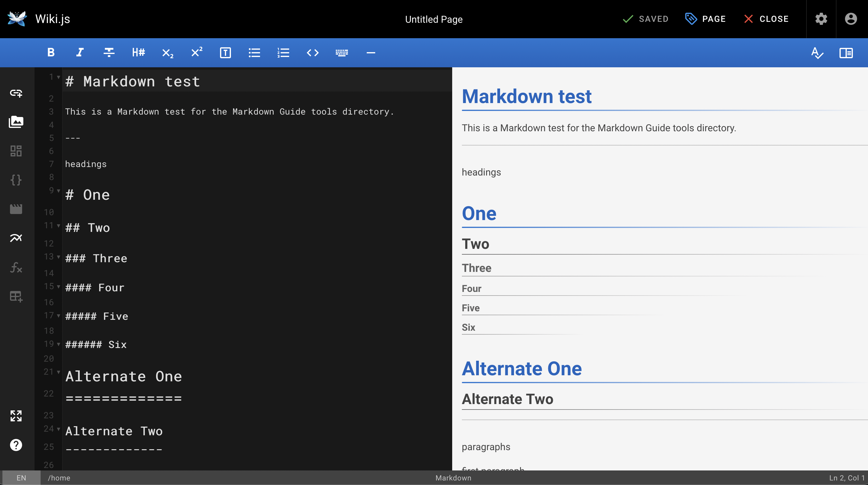Insert a horizontal rule
This screenshot has width=868, height=485.
(371, 52)
